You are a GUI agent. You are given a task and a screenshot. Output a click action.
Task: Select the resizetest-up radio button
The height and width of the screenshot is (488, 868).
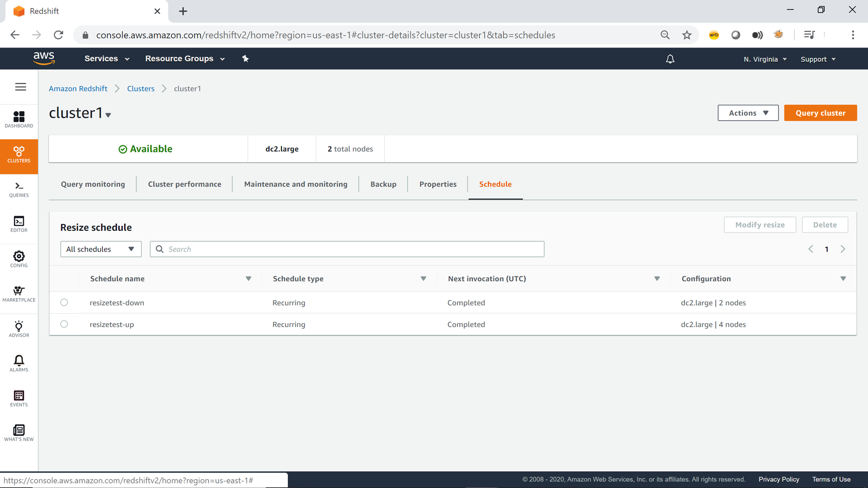coord(64,324)
